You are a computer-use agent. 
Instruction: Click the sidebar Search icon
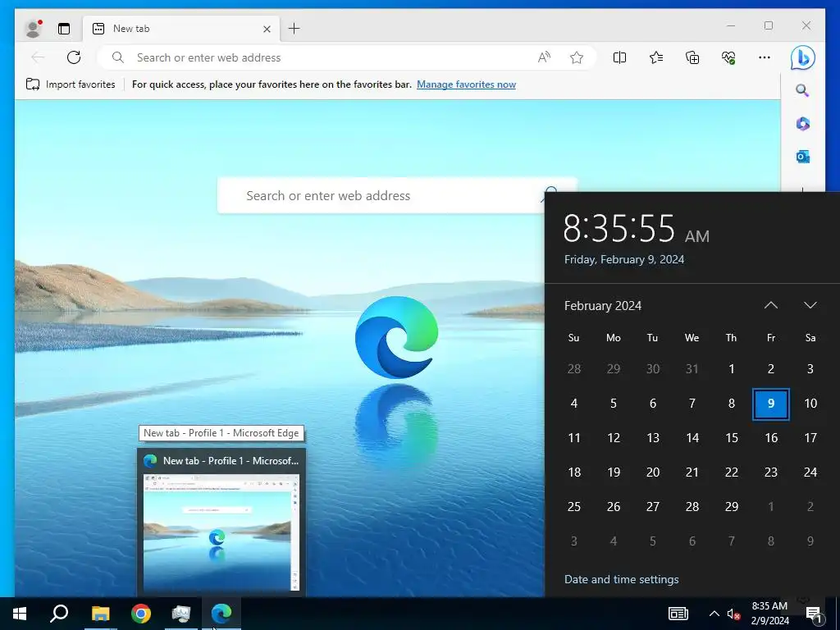pyautogui.click(x=802, y=90)
